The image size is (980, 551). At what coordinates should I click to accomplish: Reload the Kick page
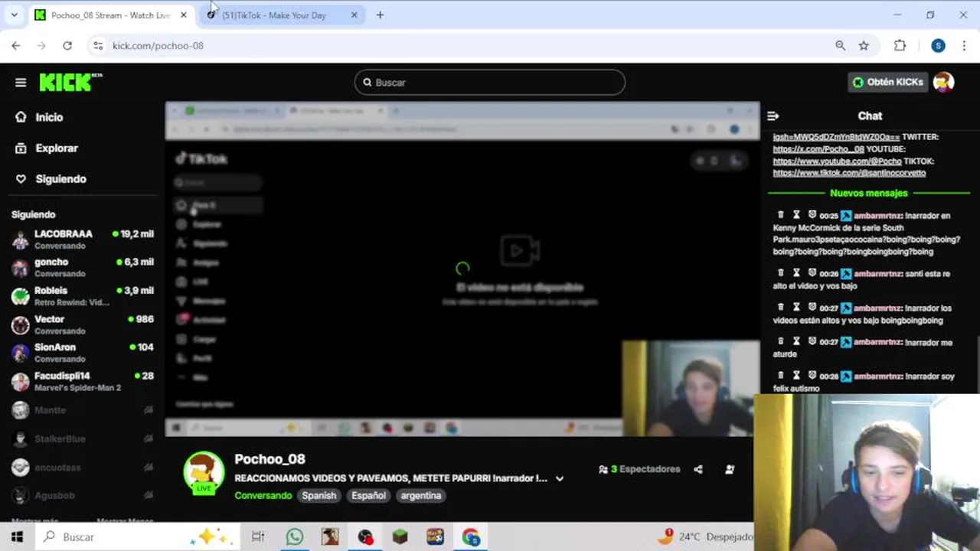(67, 46)
